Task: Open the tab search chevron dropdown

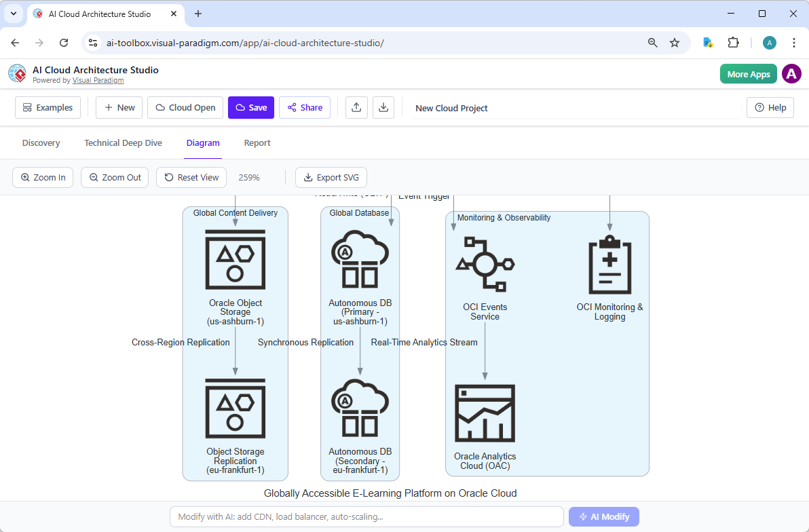Action: click(x=14, y=14)
